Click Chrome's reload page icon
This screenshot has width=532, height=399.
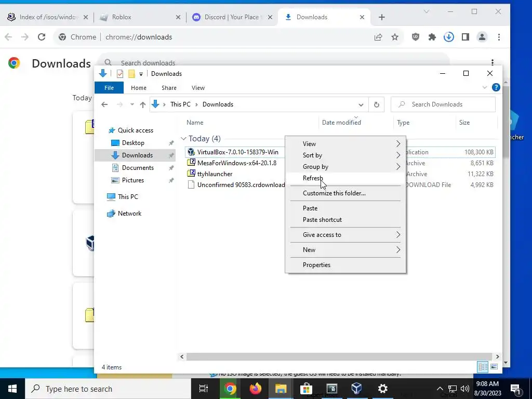(42, 37)
